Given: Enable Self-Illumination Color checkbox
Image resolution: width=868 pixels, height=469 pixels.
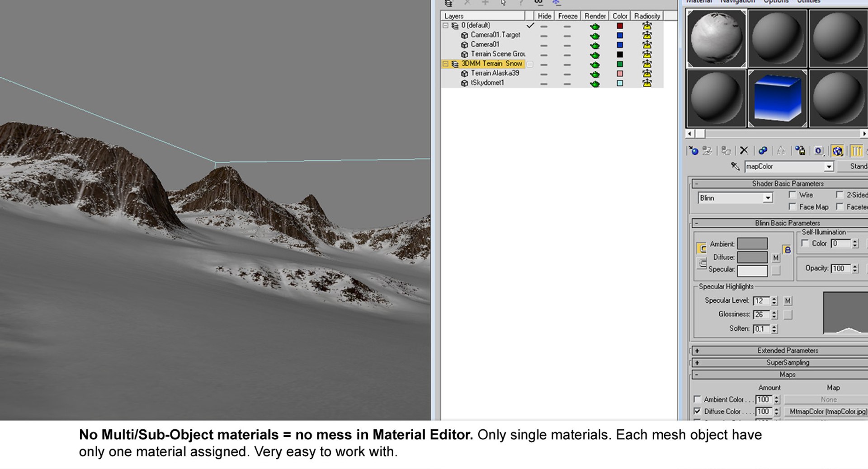Looking at the screenshot, I should (805, 243).
